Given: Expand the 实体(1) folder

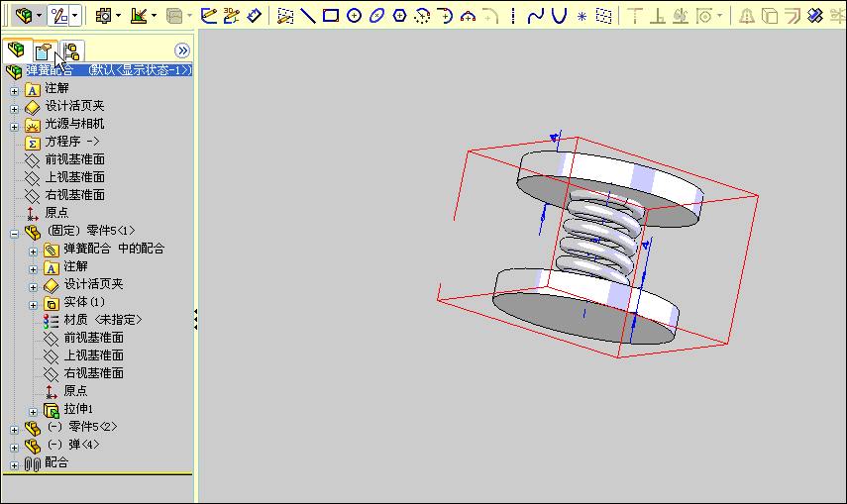Looking at the screenshot, I should [33, 305].
